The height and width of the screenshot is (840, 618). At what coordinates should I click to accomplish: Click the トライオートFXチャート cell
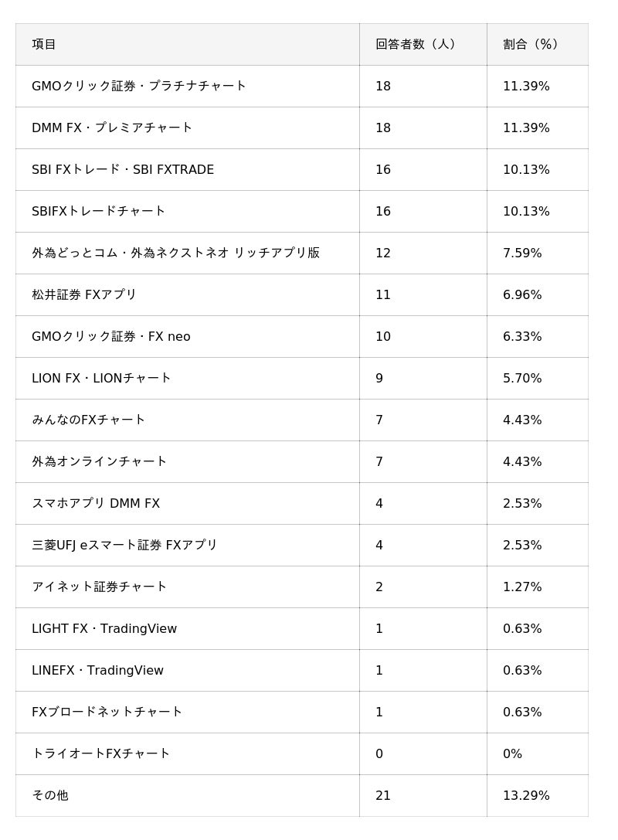(101, 753)
